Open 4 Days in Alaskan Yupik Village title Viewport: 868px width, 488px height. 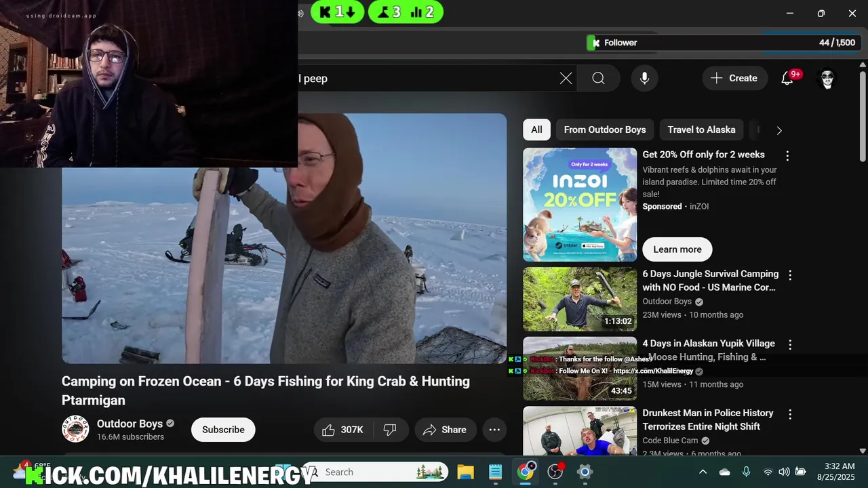pyautogui.click(x=709, y=350)
